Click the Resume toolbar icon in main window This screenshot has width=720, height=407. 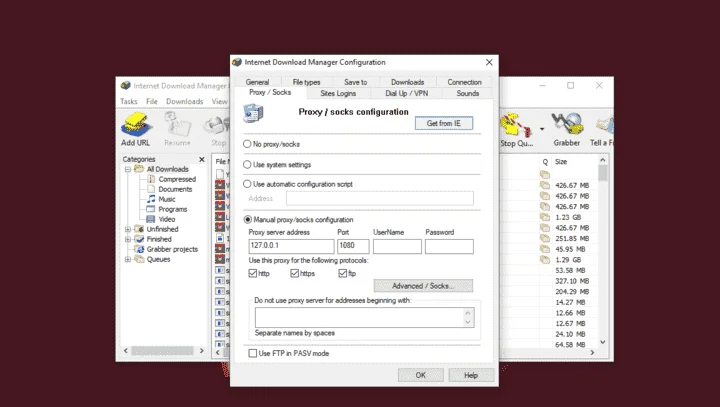[177, 129]
